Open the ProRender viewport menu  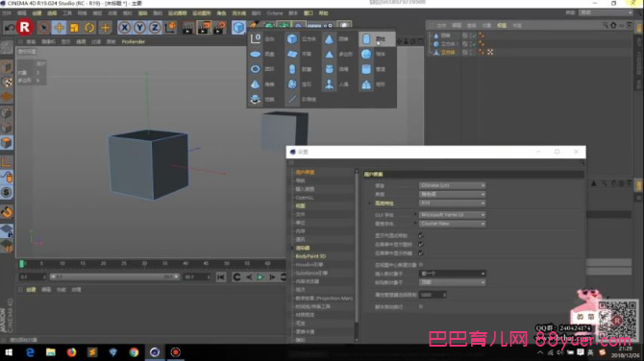tap(133, 41)
